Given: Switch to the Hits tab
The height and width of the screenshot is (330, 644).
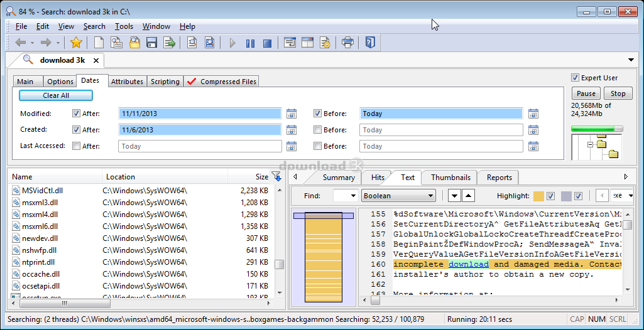Looking at the screenshot, I should [x=378, y=178].
